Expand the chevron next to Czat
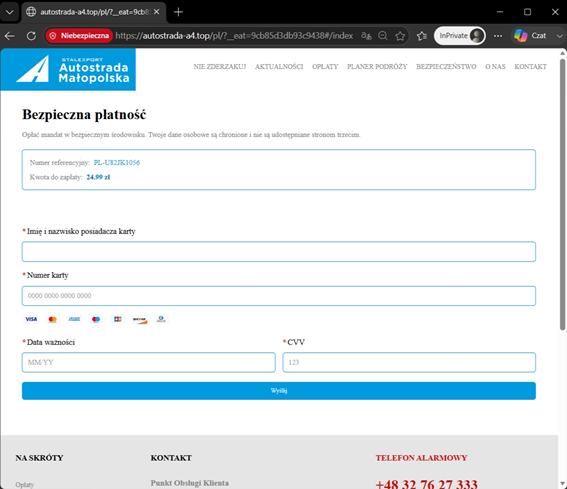Image resolution: width=567 pixels, height=489 pixels. tap(559, 36)
